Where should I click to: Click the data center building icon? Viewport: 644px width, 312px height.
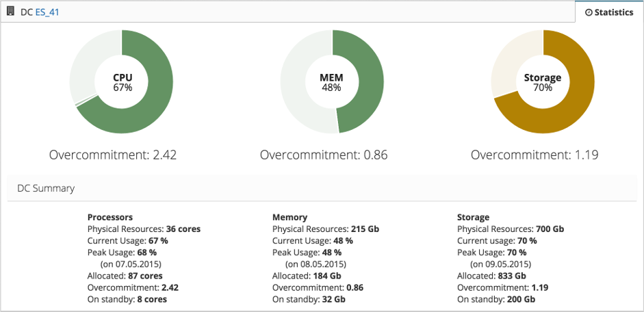click(x=11, y=12)
